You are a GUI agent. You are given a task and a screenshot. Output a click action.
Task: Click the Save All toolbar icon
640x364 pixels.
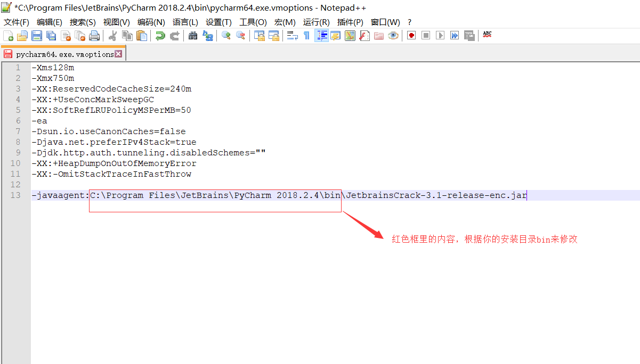(51, 36)
